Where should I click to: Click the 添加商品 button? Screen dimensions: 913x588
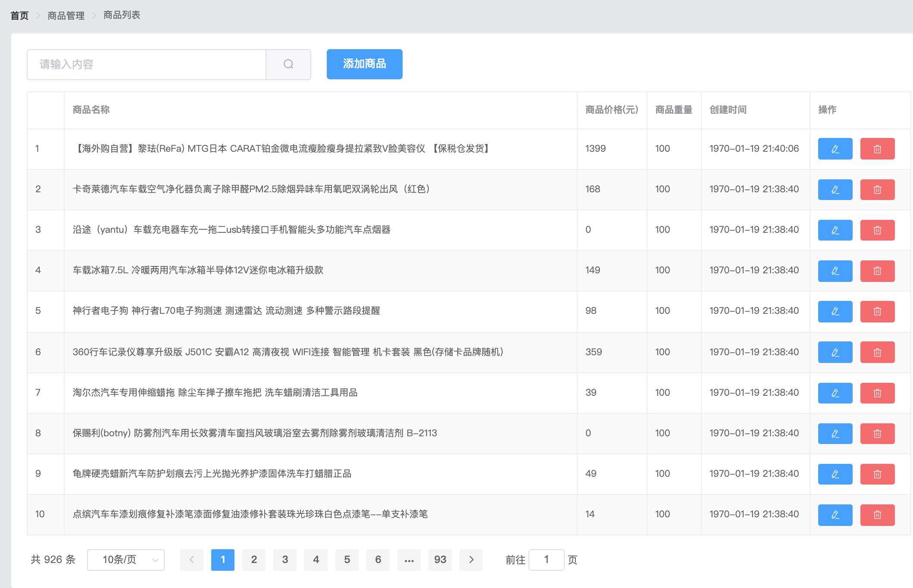point(364,64)
